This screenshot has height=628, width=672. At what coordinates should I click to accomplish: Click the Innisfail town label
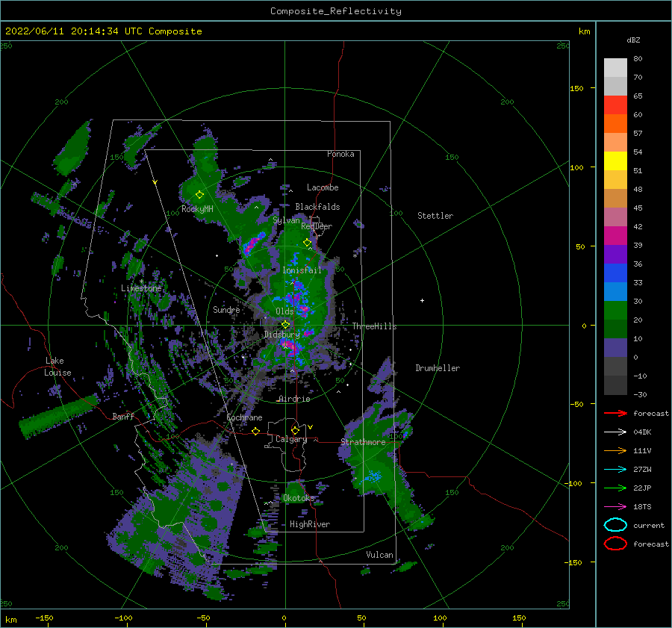tap(302, 270)
